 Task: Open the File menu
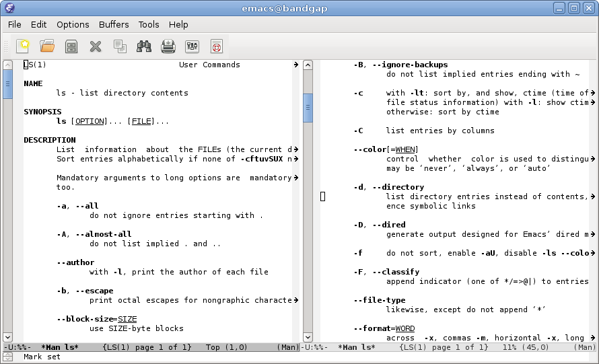[15, 24]
